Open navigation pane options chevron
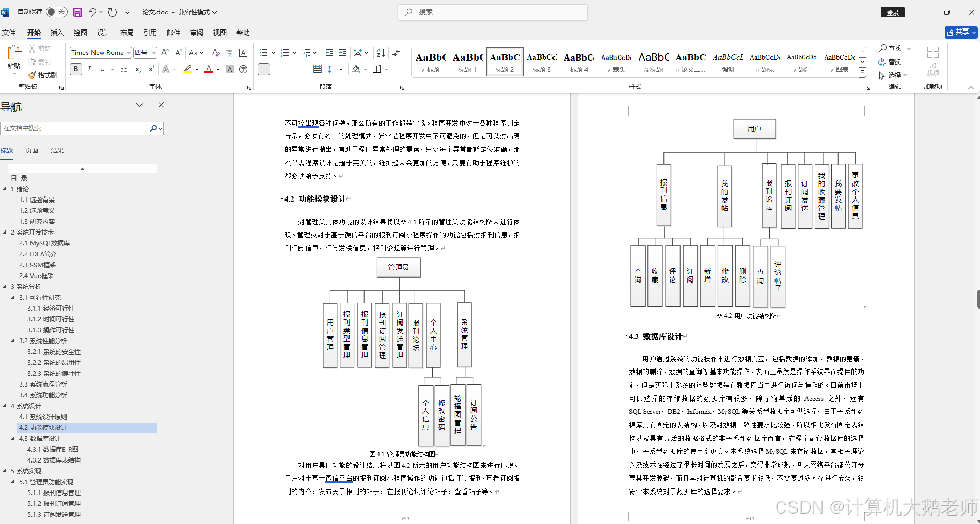This screenshot has width=980, height=524. pos(139,105)
